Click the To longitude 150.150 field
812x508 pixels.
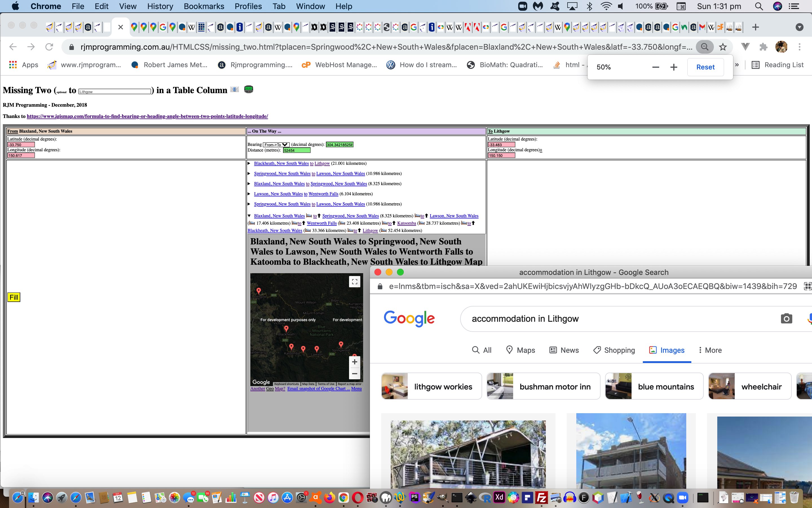[x=501, y=156]
